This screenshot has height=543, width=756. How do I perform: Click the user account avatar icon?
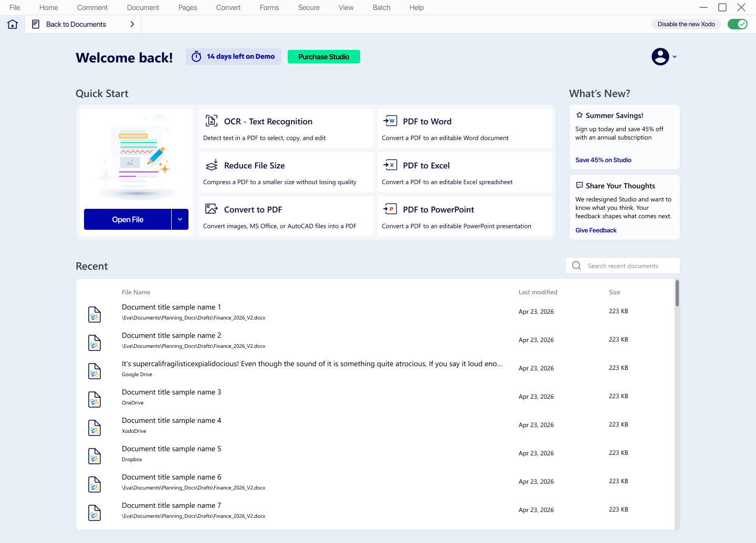[660, 57]
